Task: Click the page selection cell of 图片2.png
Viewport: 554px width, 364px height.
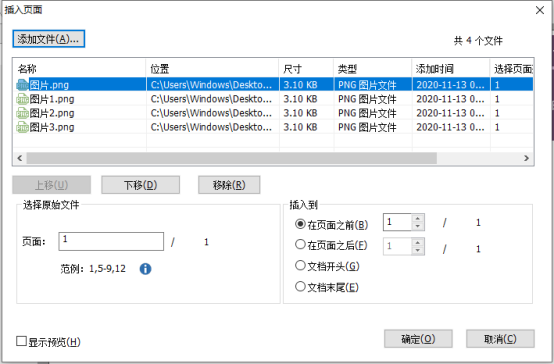Action: coord(512,113)
